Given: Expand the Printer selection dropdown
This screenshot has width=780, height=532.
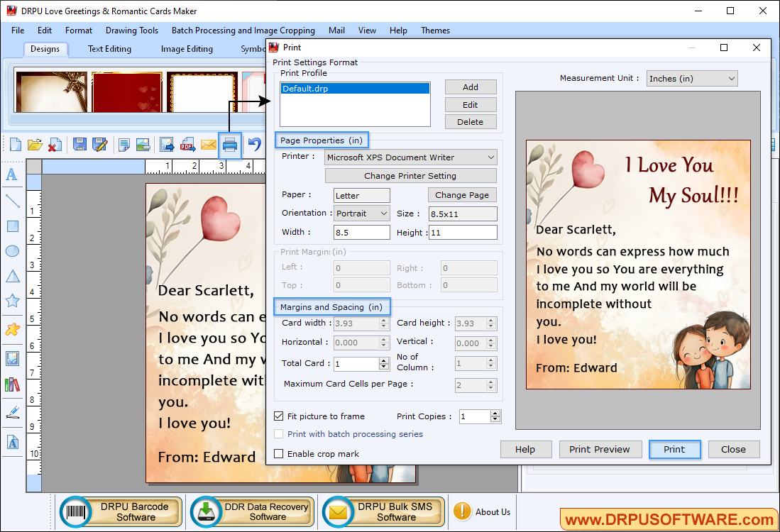Looking at the screenshot, I should tap(491, 157).
